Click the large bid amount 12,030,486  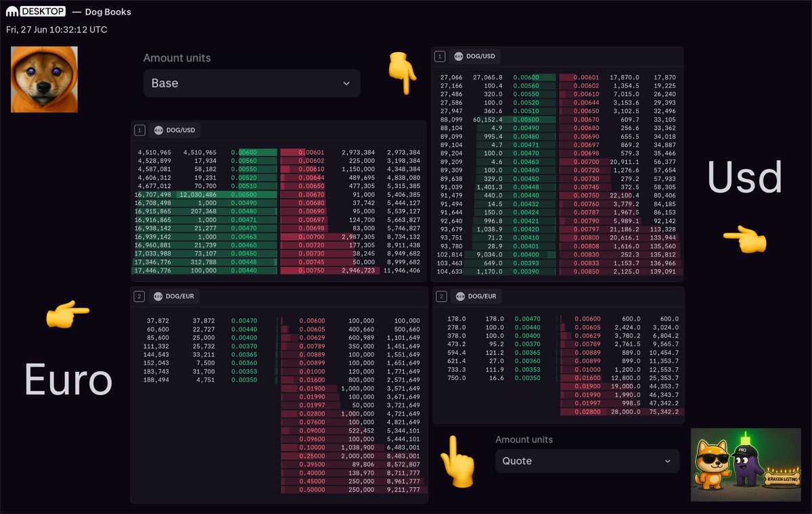[197, 194]
